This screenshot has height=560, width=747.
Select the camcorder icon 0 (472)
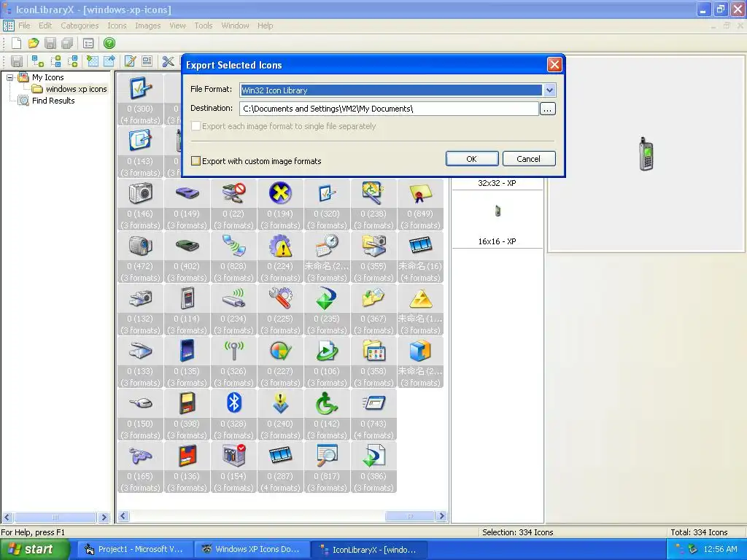tap(141, 257)
